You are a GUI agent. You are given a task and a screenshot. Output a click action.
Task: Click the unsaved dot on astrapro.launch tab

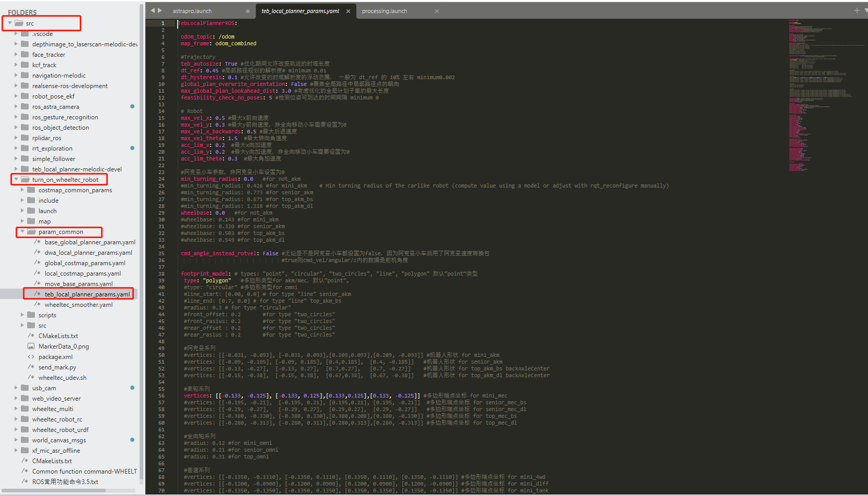[x=247, y=11]
